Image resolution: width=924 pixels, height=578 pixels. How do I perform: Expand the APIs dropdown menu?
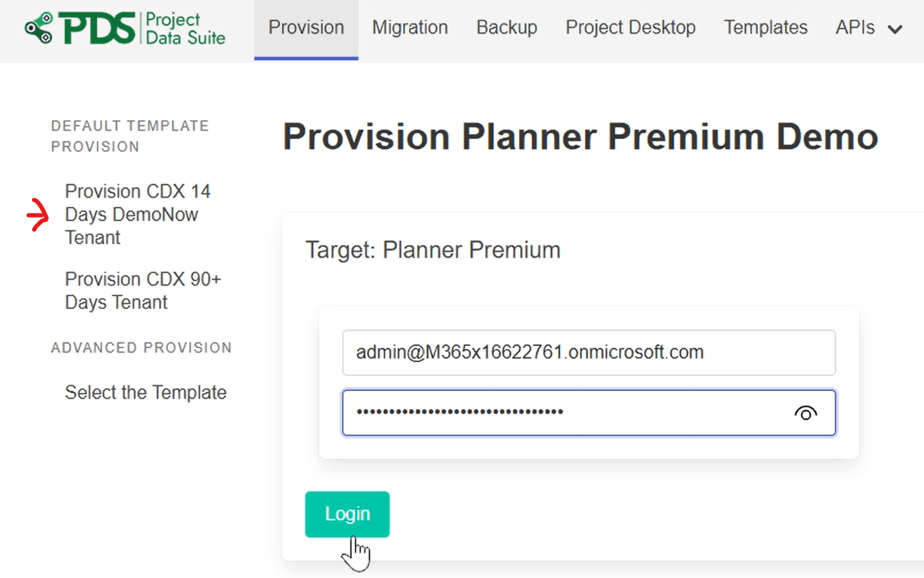pos(869,28)
